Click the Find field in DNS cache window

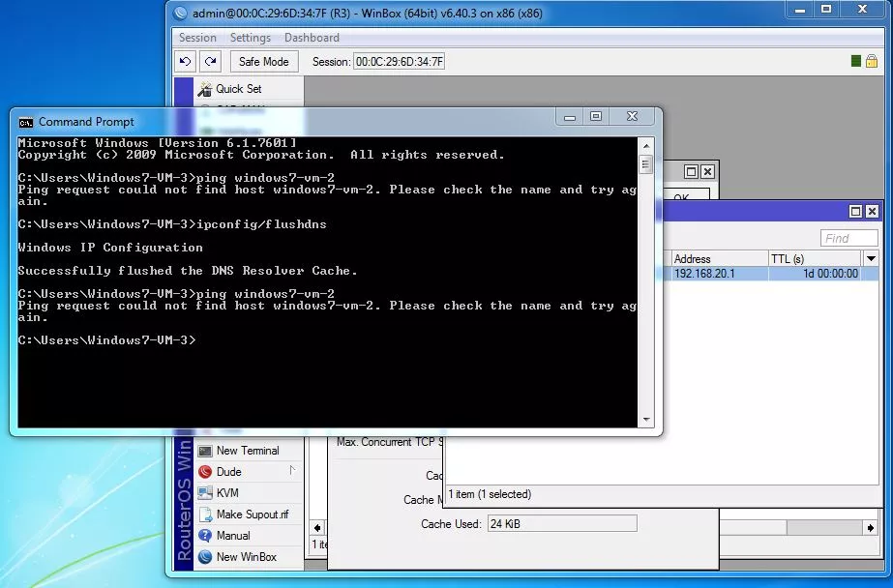point(848,239)
